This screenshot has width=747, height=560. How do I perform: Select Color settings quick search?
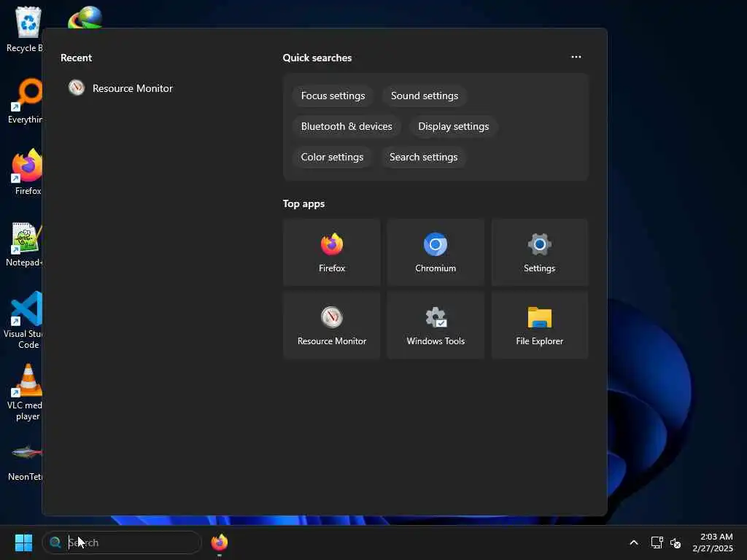(332, 157)
